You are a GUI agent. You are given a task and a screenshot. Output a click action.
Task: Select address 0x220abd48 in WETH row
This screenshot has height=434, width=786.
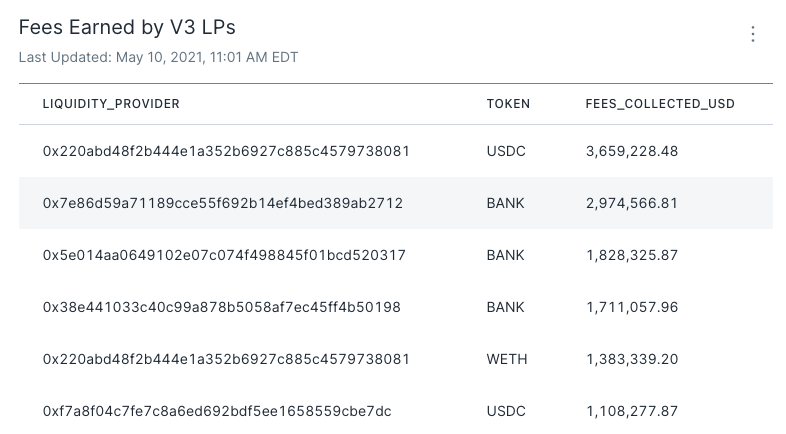pyautogui.click(x=226, y=359)
